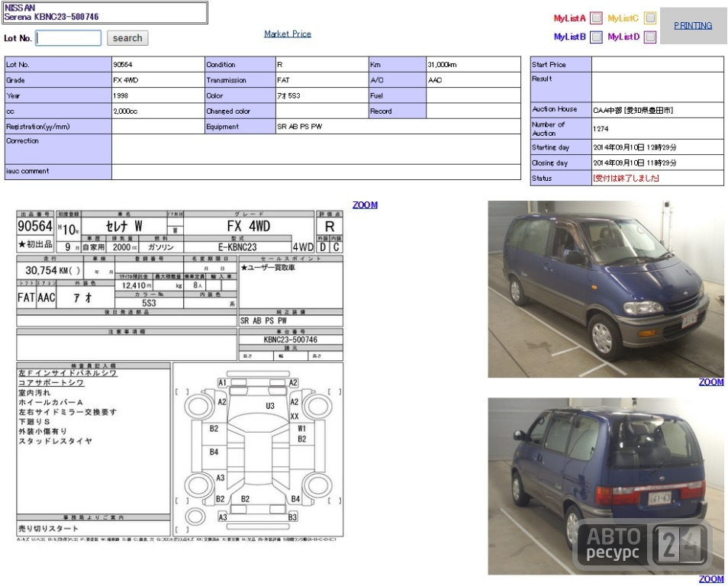
Task: Select the transmission value FAT
Action: (283, 80)
